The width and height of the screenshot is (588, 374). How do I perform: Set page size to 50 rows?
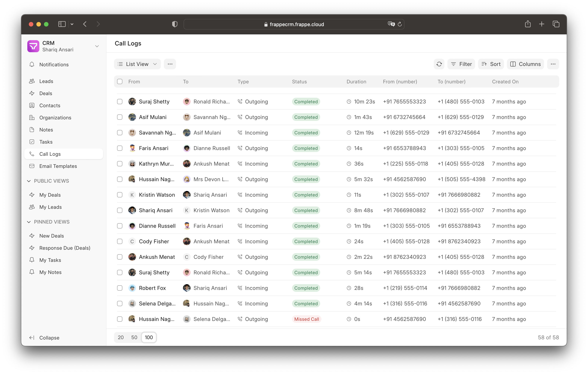click(134, 337)
